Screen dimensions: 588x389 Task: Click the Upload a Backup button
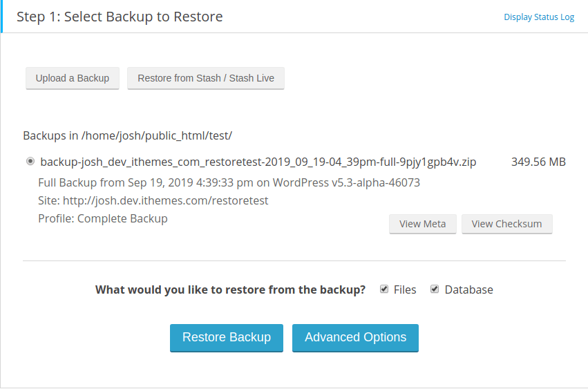(x=73, y=78)
